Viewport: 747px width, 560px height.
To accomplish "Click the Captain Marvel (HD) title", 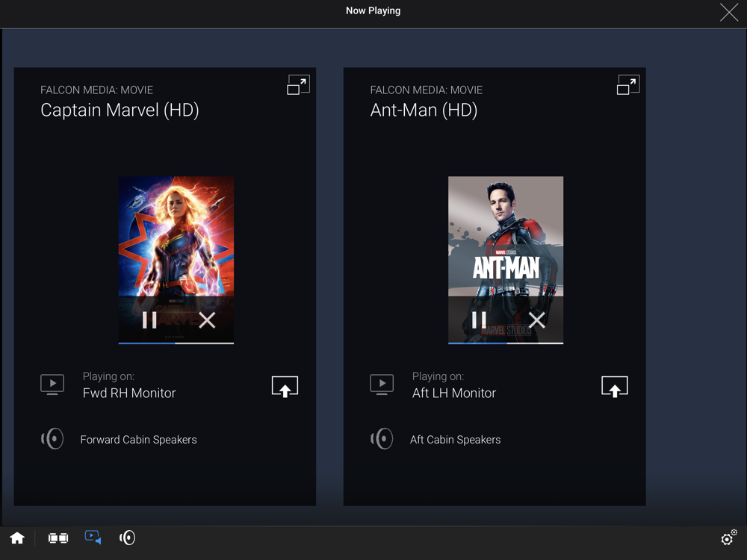I will 120,111.
